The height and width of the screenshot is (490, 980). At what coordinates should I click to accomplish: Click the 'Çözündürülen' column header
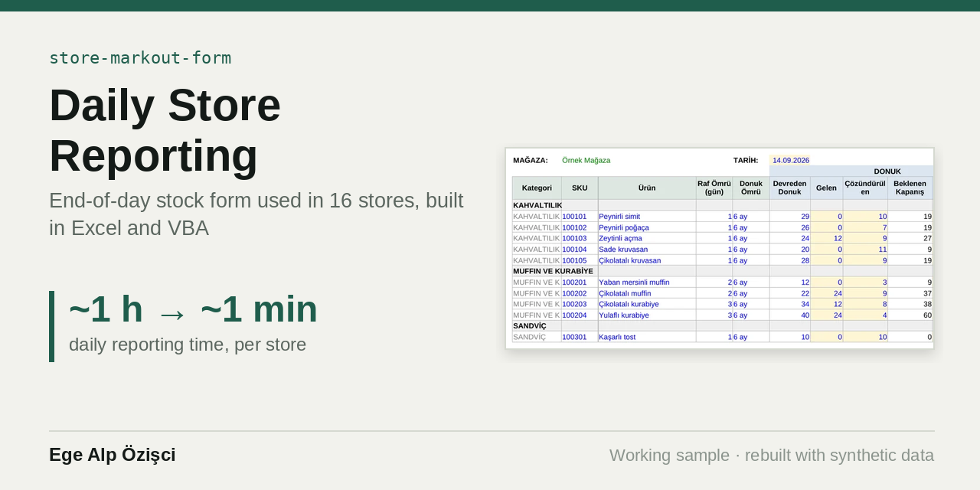click(865, 188)
